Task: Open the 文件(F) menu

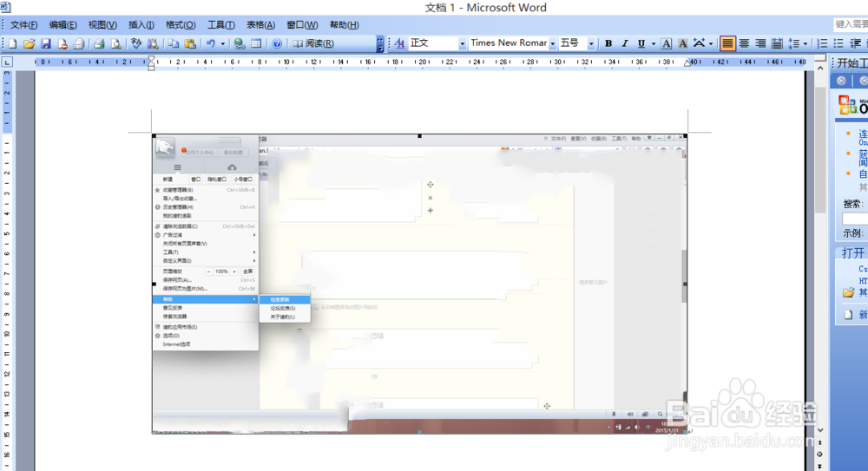Action: (x=23, y=25)
